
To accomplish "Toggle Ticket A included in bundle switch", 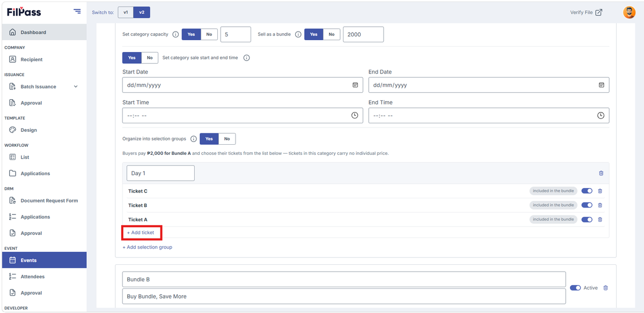I will click(x=587, y=219).
